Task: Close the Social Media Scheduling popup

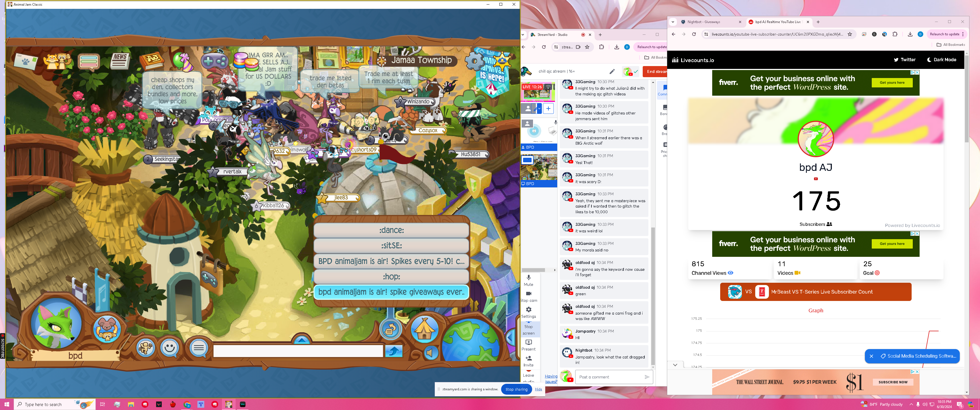Action: point(871,356)
